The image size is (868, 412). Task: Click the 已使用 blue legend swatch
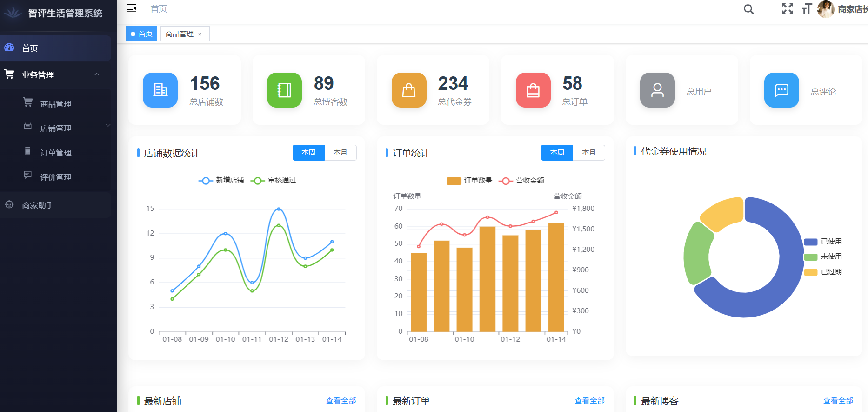click(x=811, y=242)
